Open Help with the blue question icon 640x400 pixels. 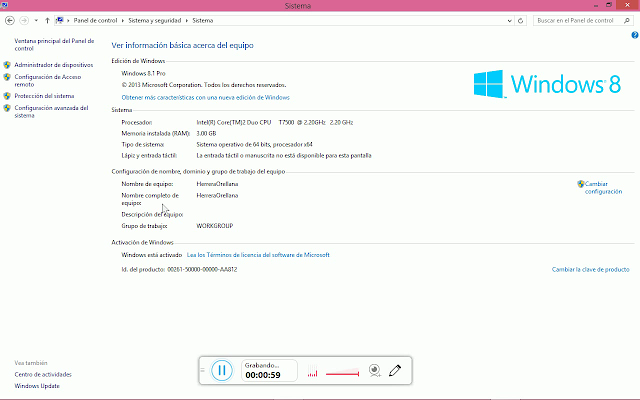tap(635, 35)
